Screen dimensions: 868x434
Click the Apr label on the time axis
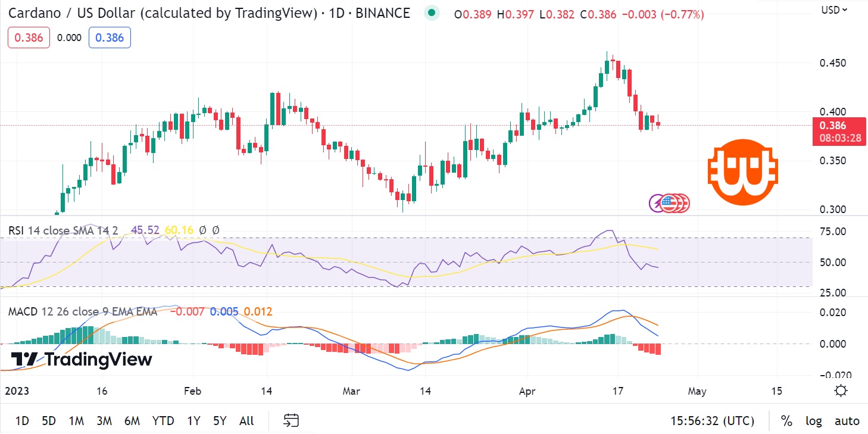point(527,391)
